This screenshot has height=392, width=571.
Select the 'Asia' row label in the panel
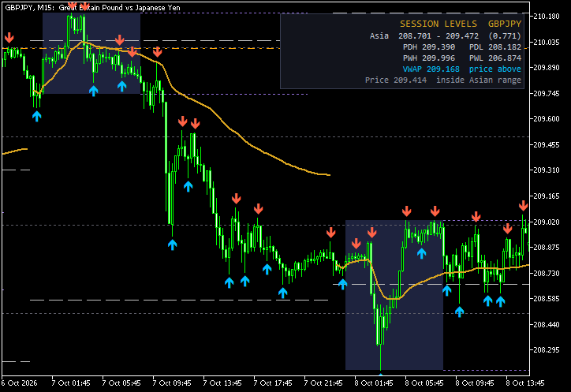pos(379,35)
